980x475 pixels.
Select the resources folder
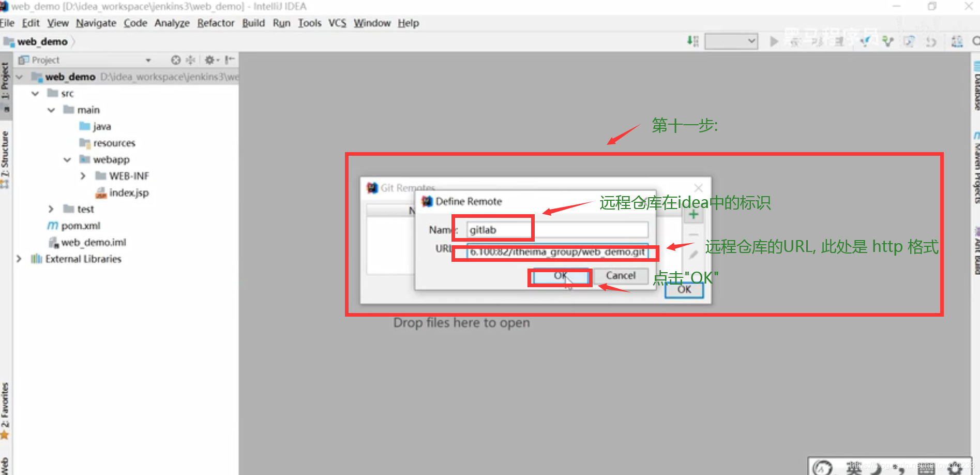[107, 143]
